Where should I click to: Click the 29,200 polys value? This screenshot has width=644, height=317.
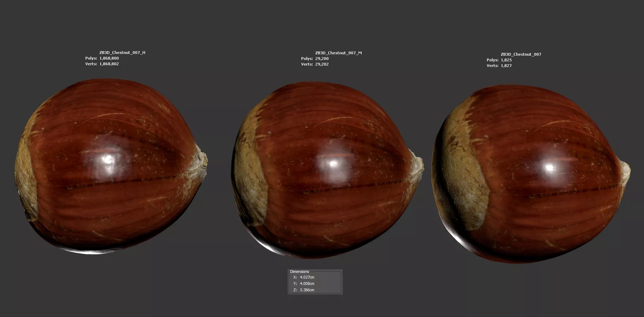point(322,59)
